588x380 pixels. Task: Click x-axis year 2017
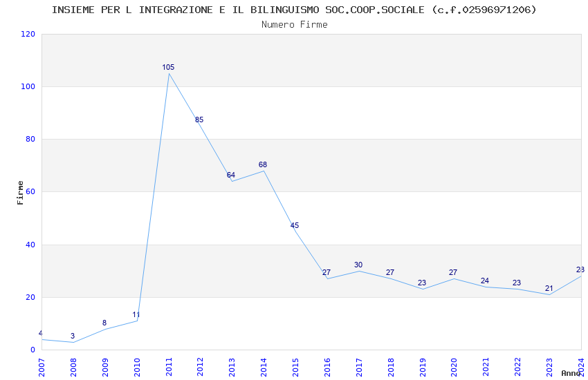(359, 368)
